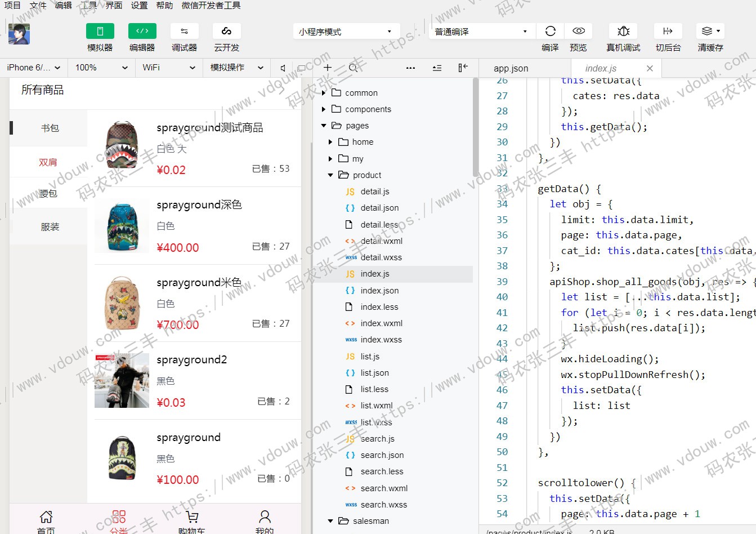Toggle the debugger panel (调试器)
Screen dimensions: 756x534
point(184,32)
